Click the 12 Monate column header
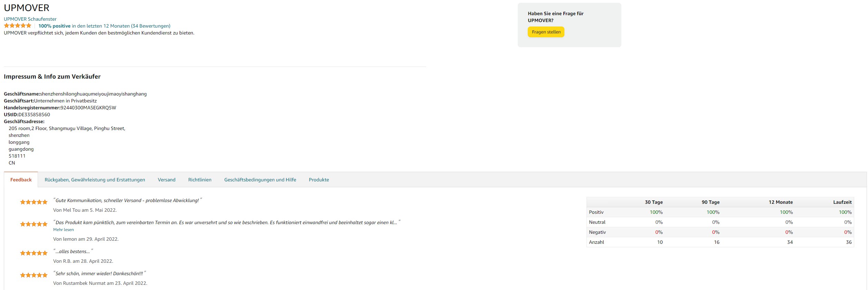Image resolution: width=868 pixels, height=290 pixels. 781,202
